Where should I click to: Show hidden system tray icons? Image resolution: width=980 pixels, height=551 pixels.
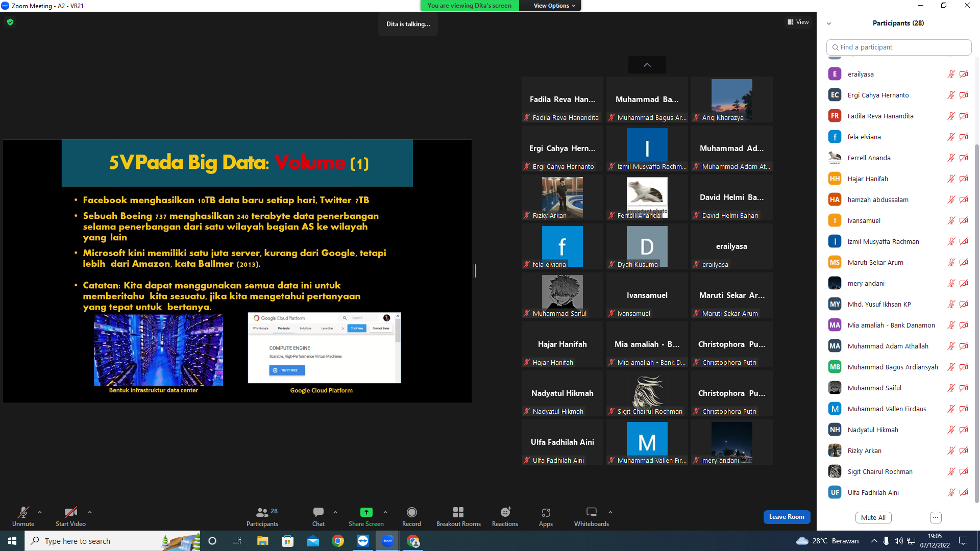click(874, 541)
